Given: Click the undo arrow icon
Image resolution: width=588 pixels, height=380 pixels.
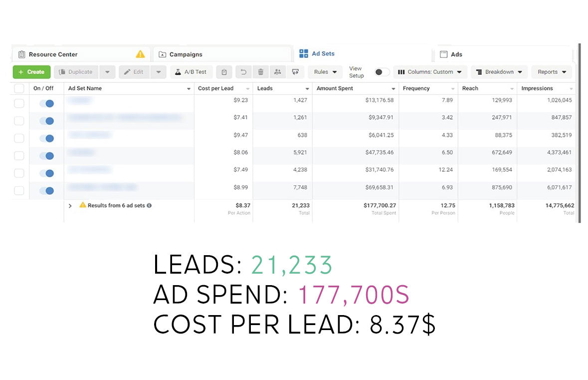Looking at the screenshot, I should point(243,72).
